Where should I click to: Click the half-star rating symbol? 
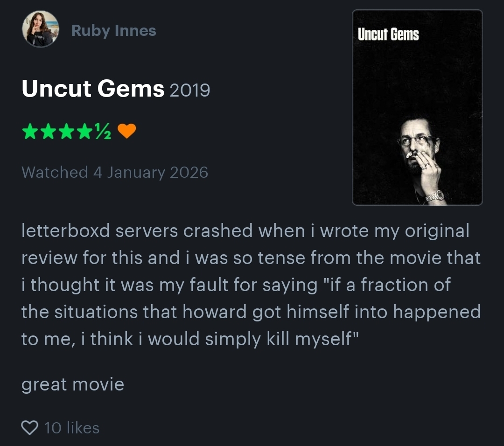pos(103,133)
